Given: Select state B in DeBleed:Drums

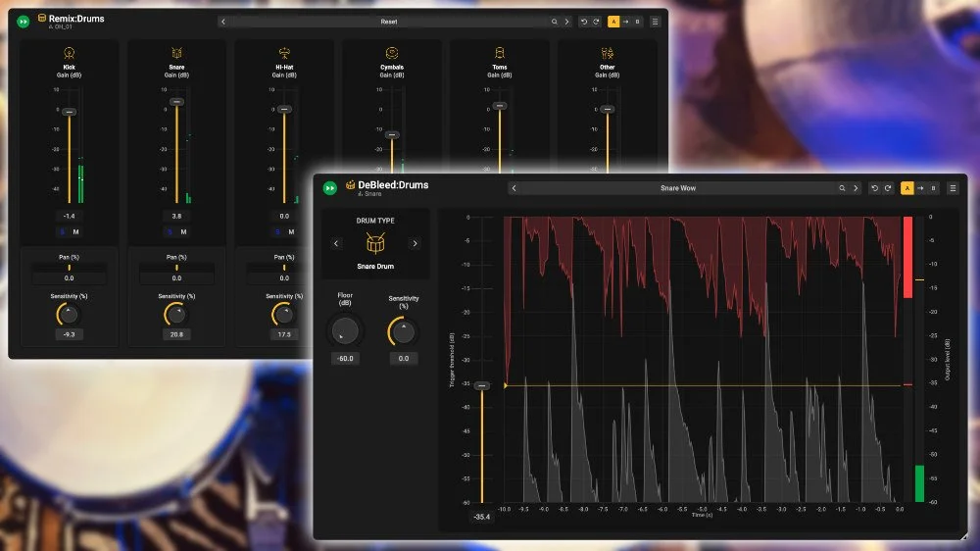Looking at the screenshot, I should tap(934, 188).
